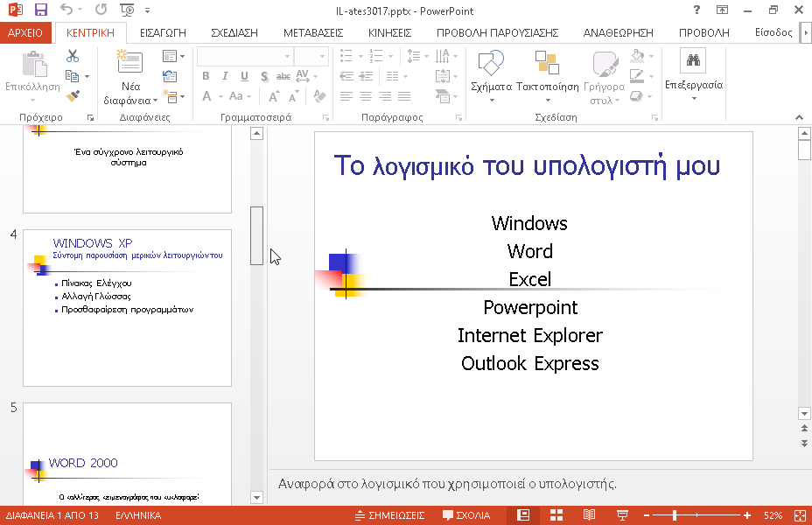Image resolution: width=812 pixels, height=525 pixels.
Task: Click the Είσοδος sign-in link
Action: click(x=773, y=32)
